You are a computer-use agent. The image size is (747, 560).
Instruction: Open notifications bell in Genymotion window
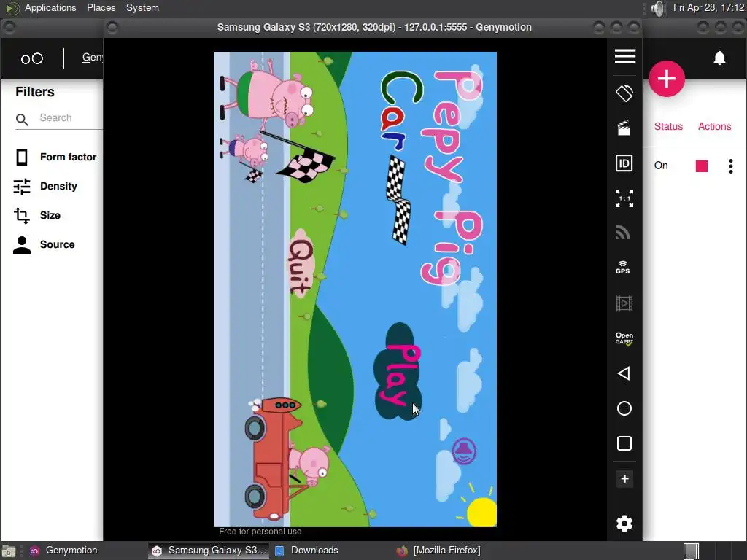click(x=719, y=58)
